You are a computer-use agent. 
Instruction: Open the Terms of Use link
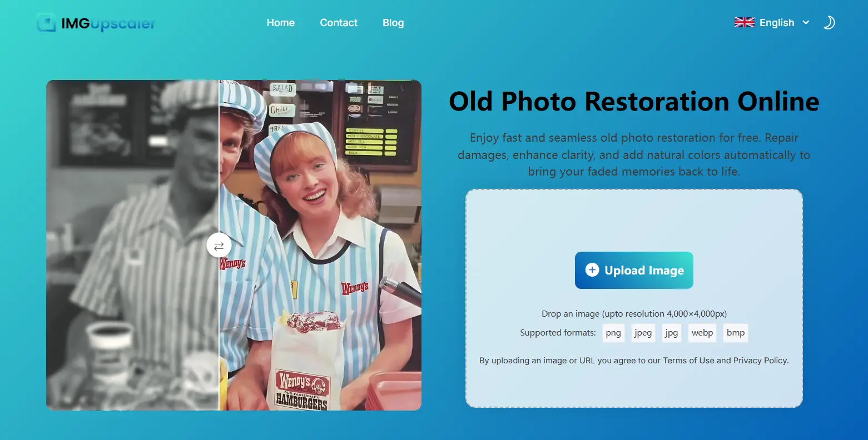point(688,361)
